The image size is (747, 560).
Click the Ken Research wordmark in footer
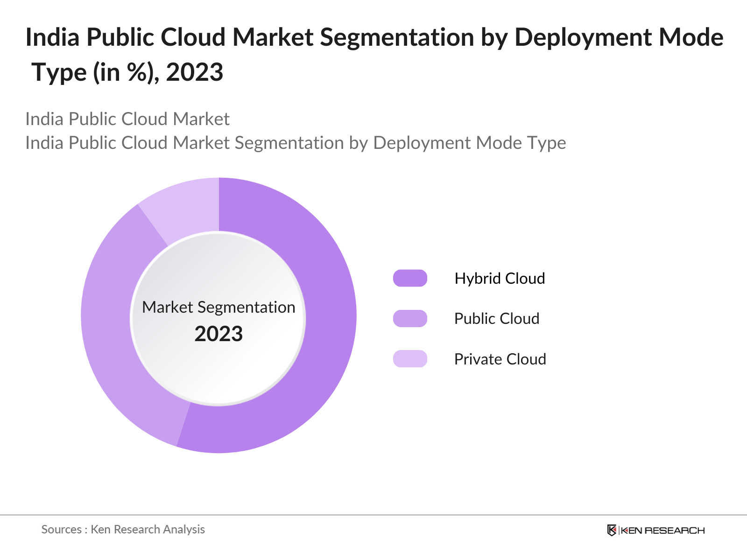(x=663, y=530)
